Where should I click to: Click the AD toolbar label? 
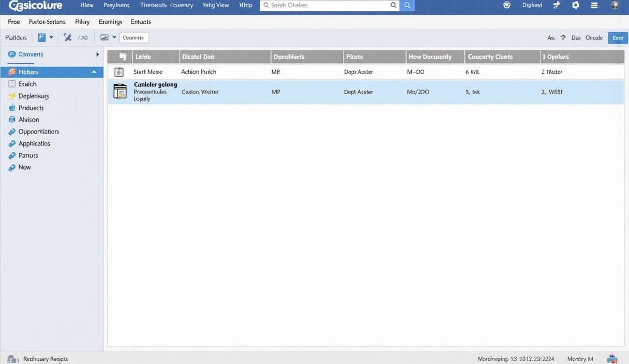pos(83,38)
